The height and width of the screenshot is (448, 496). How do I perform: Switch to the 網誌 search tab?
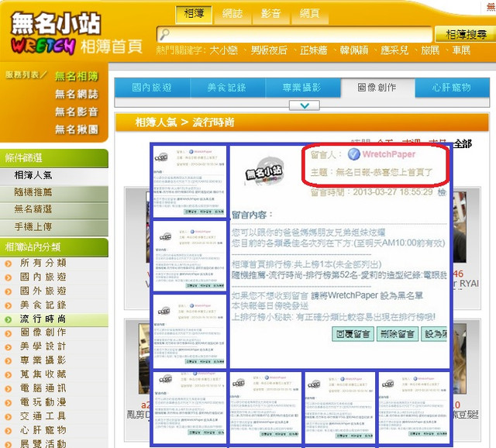(x=232, y=15)
